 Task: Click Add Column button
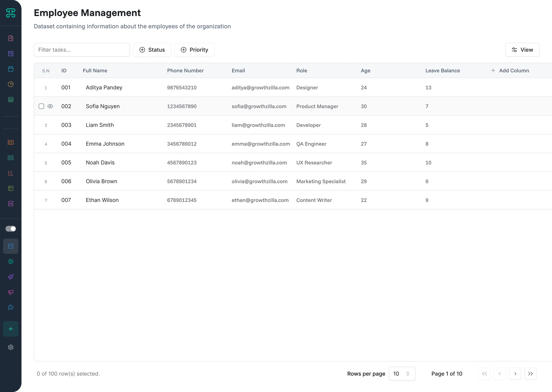(510, 71)
